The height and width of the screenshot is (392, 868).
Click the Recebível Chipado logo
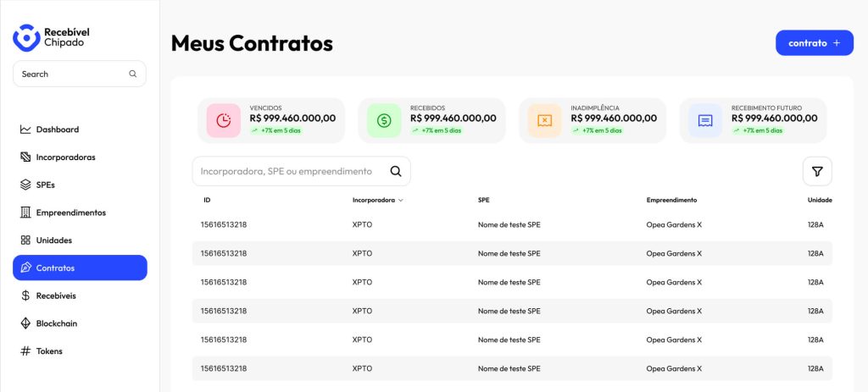coord(51,37)
